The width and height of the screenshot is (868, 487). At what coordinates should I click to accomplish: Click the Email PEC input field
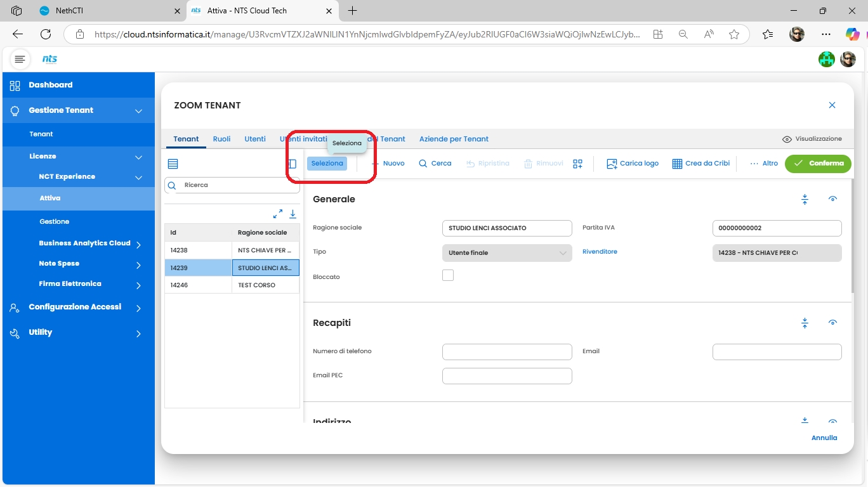507,376
